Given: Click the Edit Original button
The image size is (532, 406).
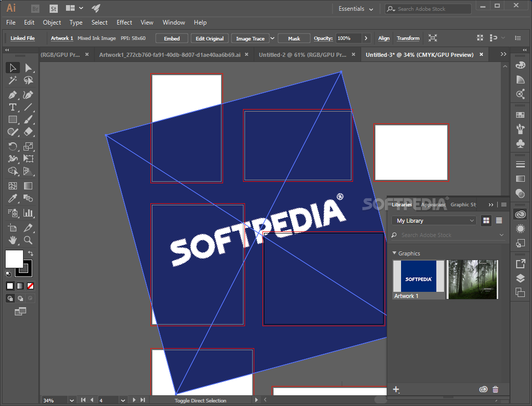Looking at the screenshot, I should [210, 38].
